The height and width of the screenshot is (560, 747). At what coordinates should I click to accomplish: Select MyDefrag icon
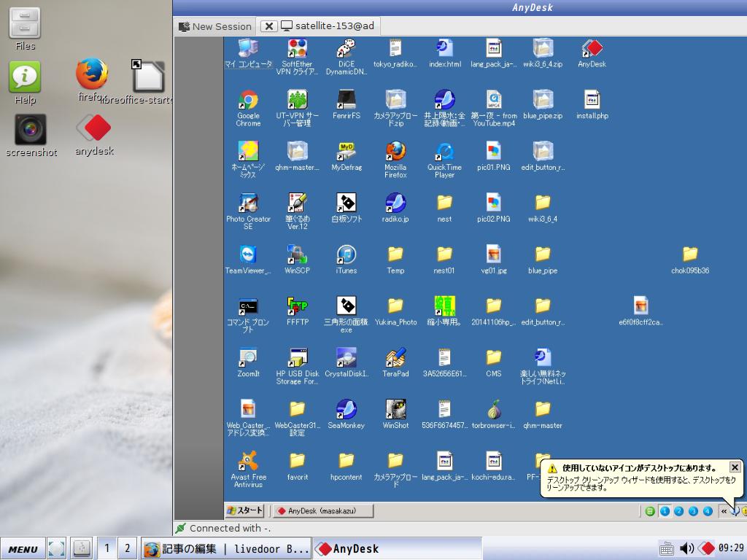[347, 156]
